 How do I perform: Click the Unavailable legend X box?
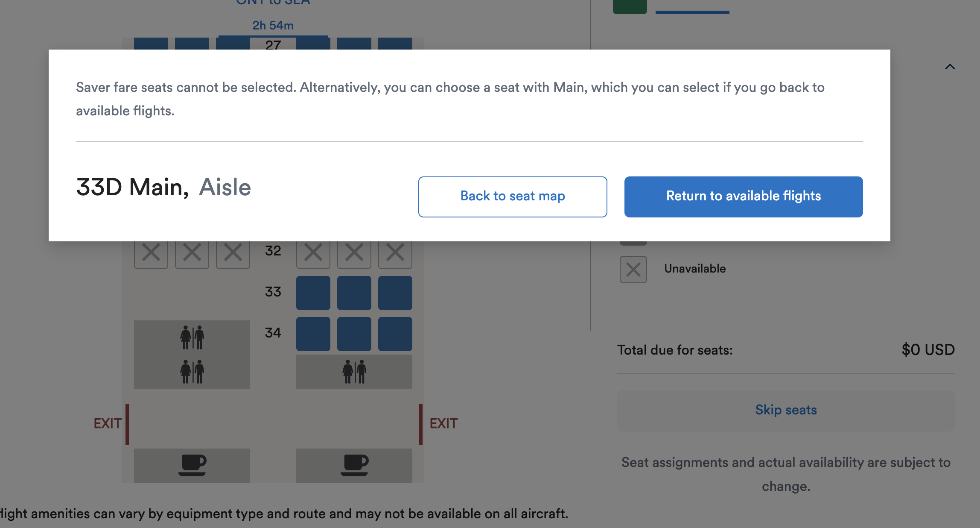(x=633, y=270)
